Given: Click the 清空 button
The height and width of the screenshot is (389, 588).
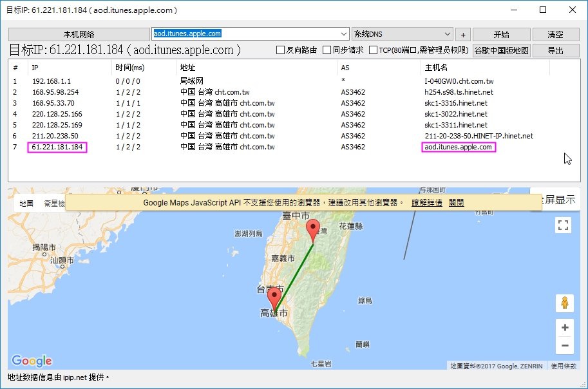Looking at the screenshot, I should (x=555, y=35).
